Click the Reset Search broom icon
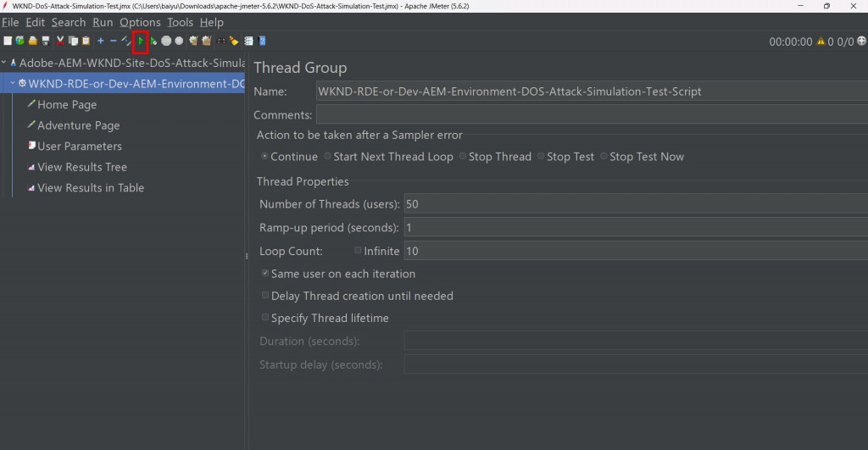 coord(234,41)
